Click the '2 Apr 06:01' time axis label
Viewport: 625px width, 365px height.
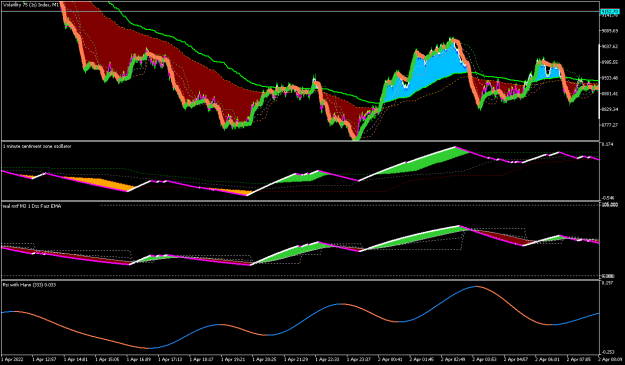(548, 359)
